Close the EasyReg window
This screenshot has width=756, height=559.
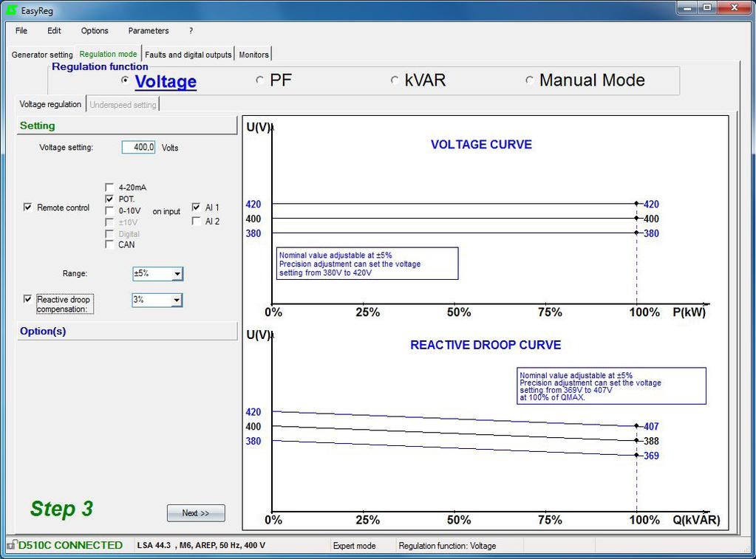(x=735, y=8)
